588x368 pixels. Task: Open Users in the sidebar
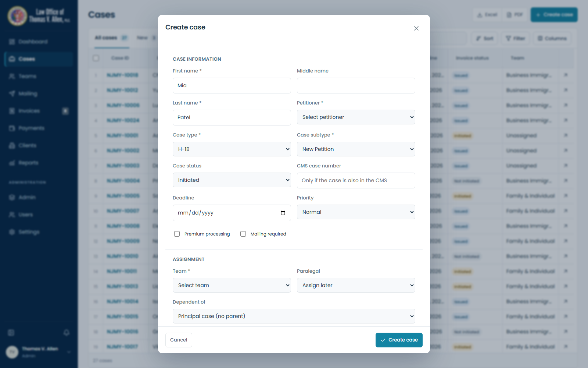39,215
